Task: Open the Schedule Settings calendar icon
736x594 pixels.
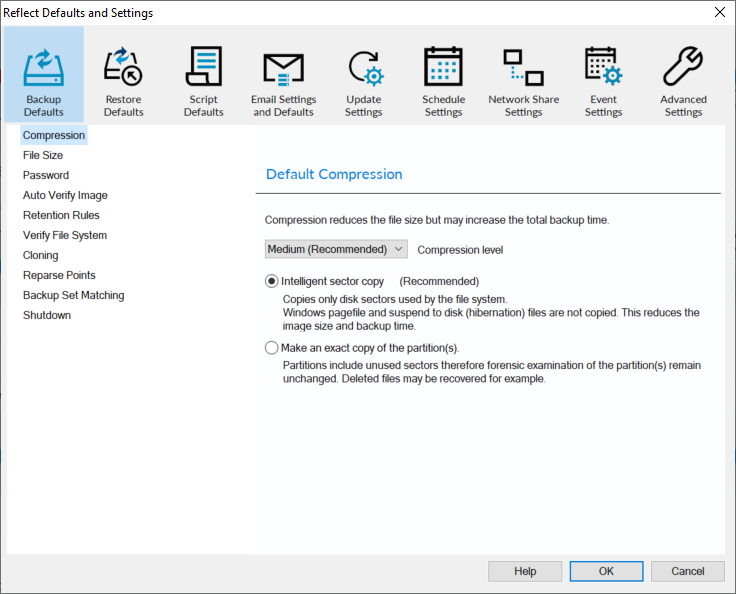Action: (443, 68)
